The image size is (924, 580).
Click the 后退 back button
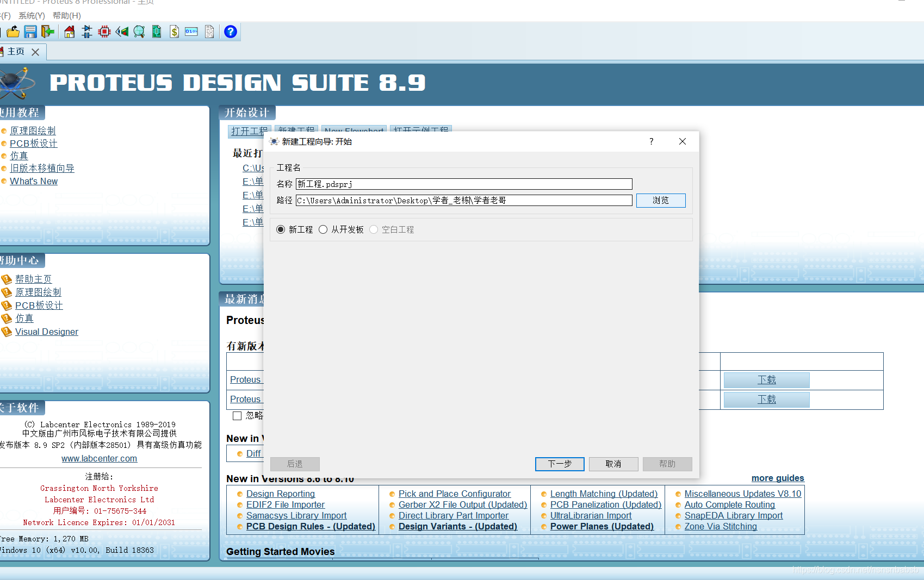tap(295, 464)
